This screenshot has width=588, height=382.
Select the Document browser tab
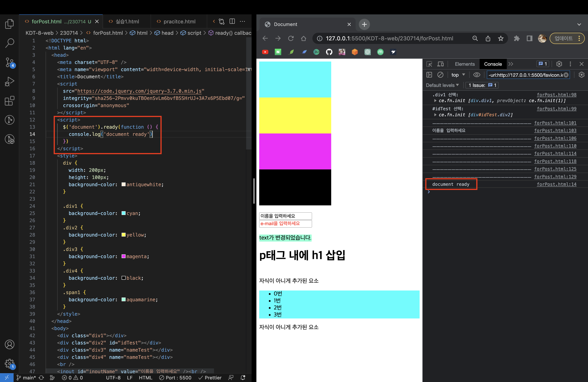tap(308, 24)
